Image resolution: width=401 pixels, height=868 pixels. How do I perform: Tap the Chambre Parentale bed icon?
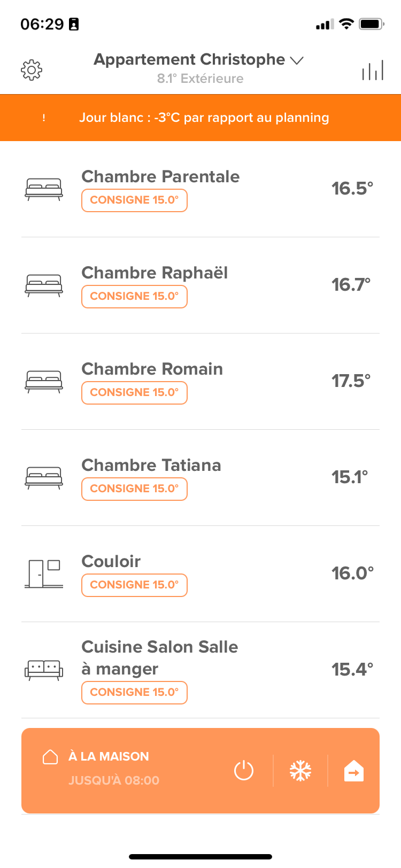[x=44, y=189]
